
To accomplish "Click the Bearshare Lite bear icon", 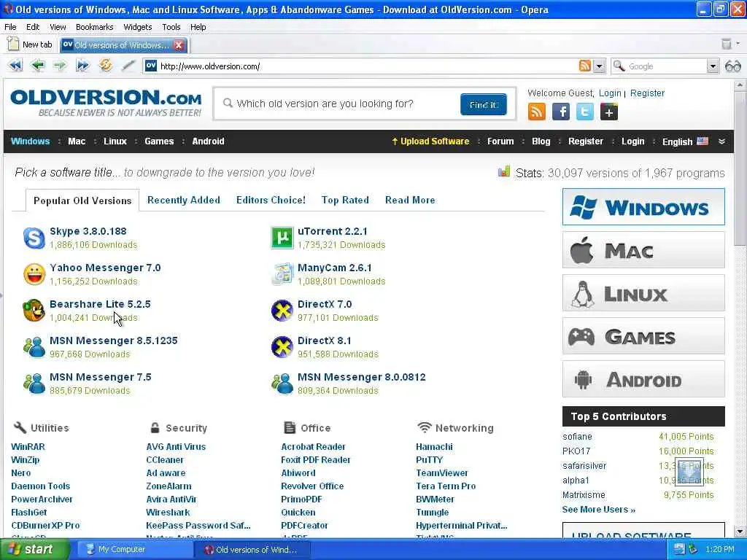I will (x=34, y=311).
